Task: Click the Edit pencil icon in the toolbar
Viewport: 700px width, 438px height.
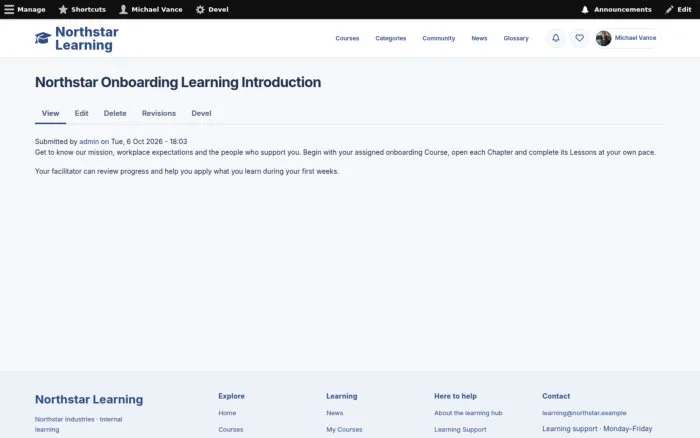Action: [669, 9]
